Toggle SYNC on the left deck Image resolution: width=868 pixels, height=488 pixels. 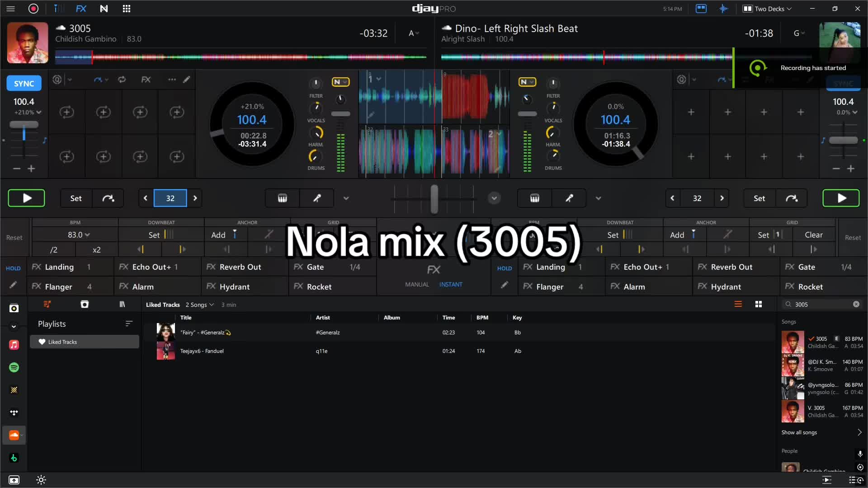pos(24,84)
